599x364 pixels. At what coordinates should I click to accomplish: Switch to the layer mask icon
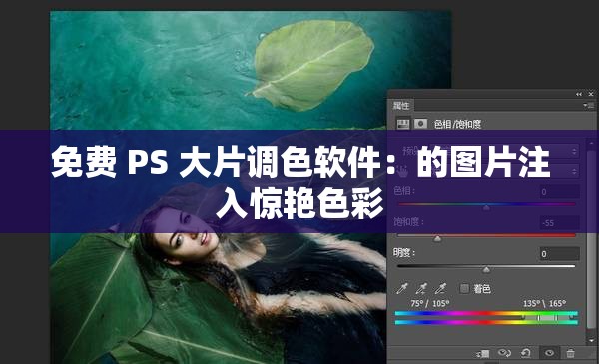(420, 124)
